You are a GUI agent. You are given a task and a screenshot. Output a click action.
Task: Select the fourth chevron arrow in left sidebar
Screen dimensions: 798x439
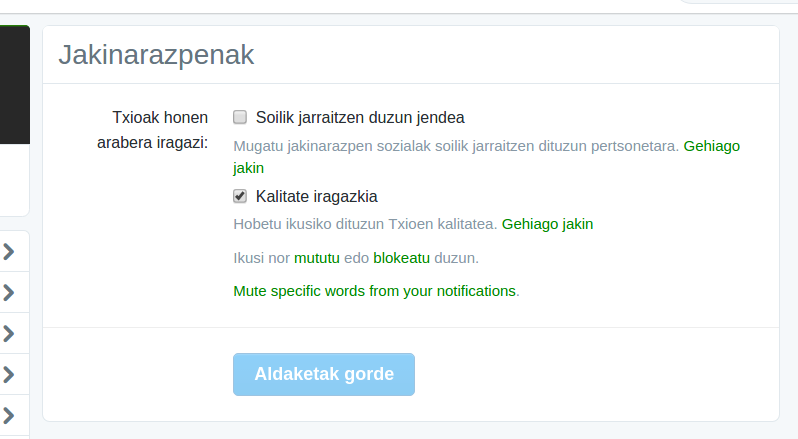(x=9, y=374)
